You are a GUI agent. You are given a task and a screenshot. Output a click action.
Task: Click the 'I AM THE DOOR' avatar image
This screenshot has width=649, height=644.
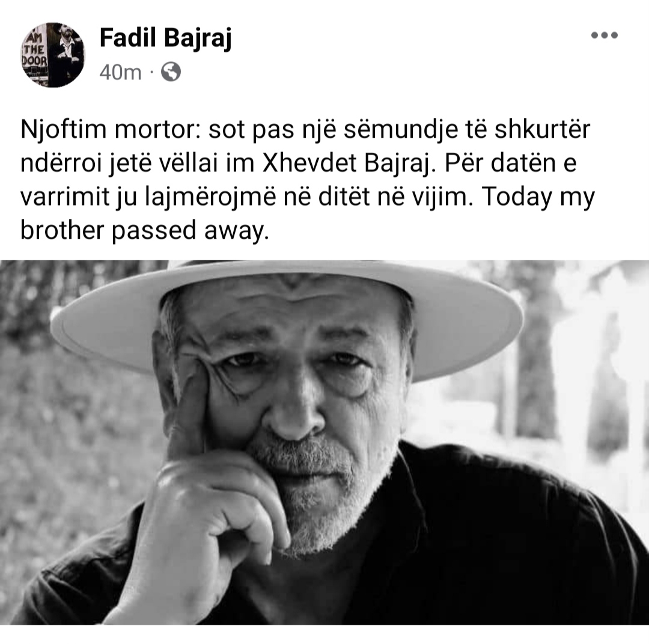[52, 55]
